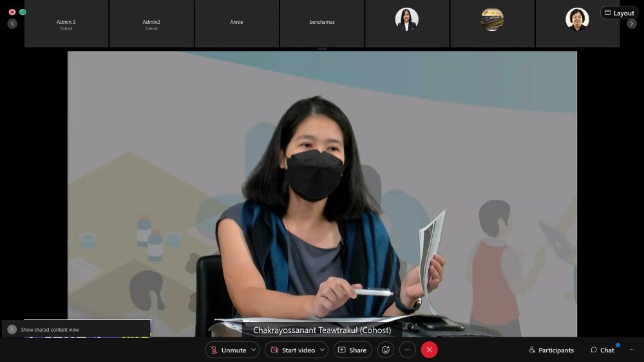
Task: Expand Show shared content view
Action: 12,329
